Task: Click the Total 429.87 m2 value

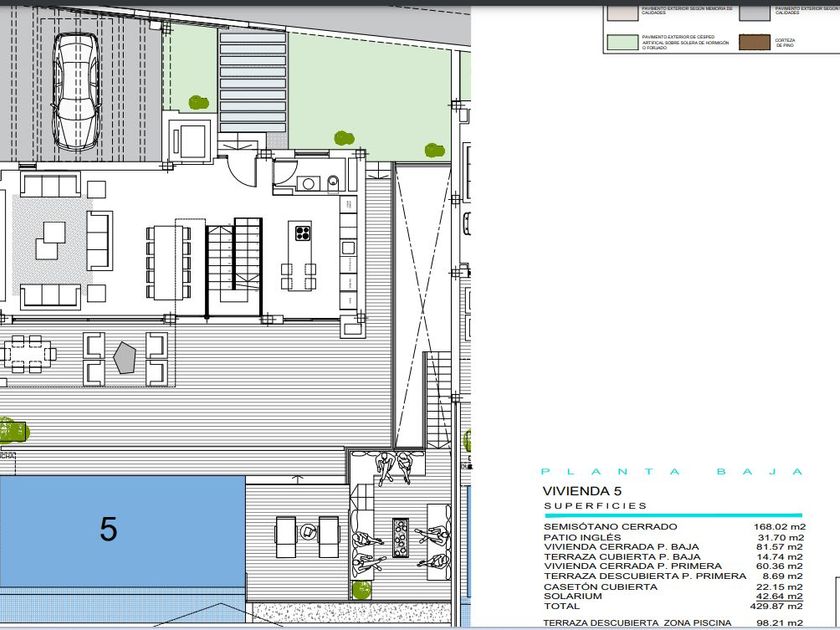Action: pos(779,606)
